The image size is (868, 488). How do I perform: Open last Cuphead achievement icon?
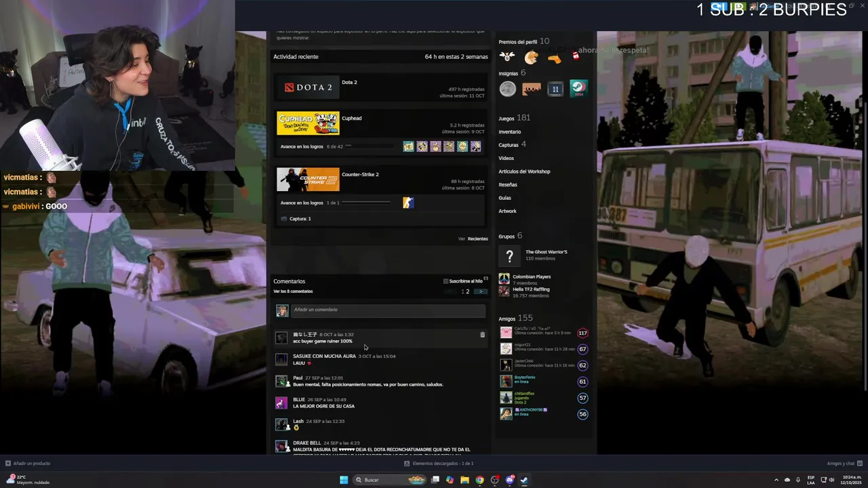click(475, 146)
